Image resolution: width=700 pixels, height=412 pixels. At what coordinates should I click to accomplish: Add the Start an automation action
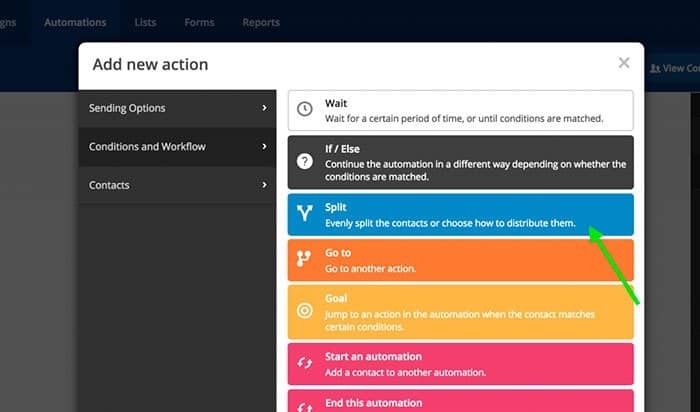tap(460, 364)
